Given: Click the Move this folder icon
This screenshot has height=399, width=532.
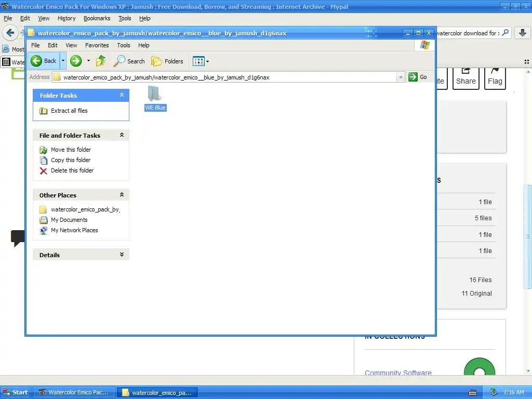Looking at the screenshot, I should (x=44, y=150).
